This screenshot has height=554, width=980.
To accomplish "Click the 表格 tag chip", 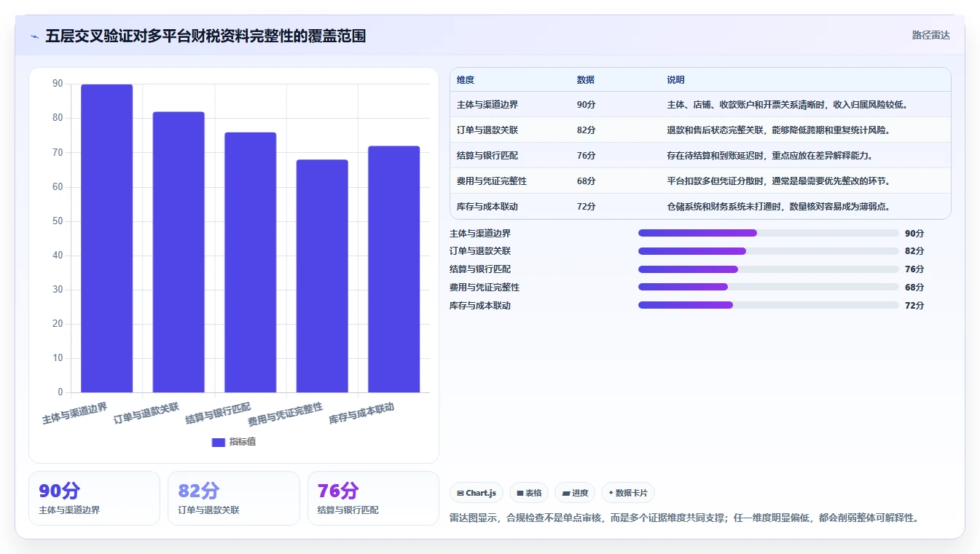I will pyautogui.click(x=529, y=493).
